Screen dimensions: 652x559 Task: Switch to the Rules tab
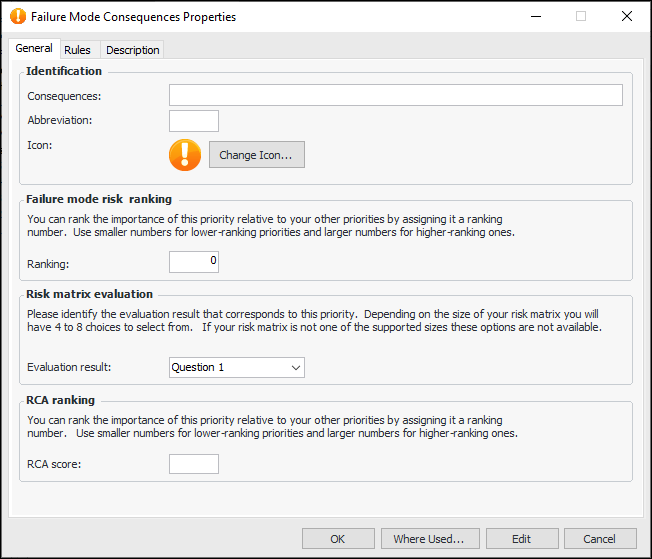pyautogui.click(x=77, y=50)
